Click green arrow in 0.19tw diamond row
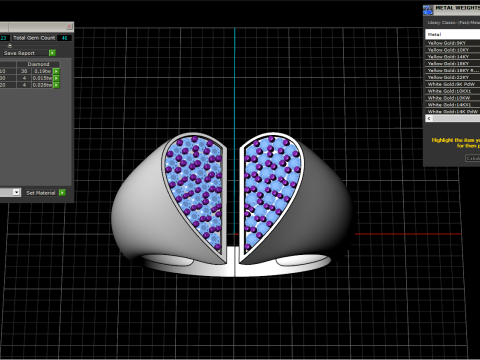The height and width of the screenshot is (360, 480). (x=56, y=71)
